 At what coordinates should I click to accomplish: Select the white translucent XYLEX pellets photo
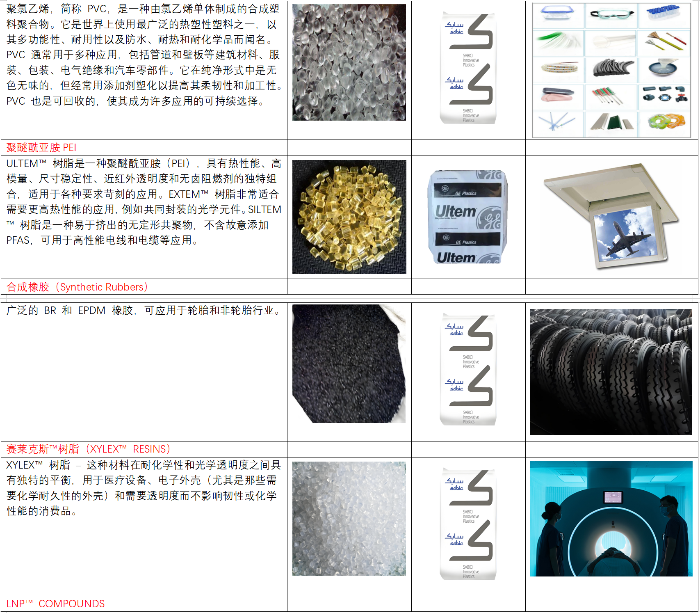[349, 519]
